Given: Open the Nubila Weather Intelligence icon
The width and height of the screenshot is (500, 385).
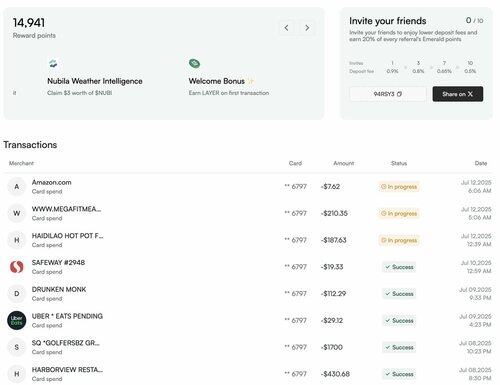Looking at the screenshot, I should click(x=53, y=63).
